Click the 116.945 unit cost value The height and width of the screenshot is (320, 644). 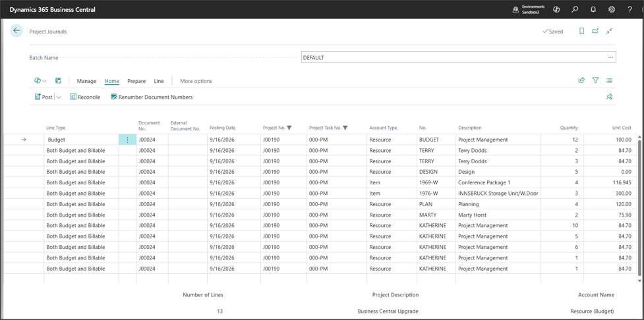click(622, 182)
